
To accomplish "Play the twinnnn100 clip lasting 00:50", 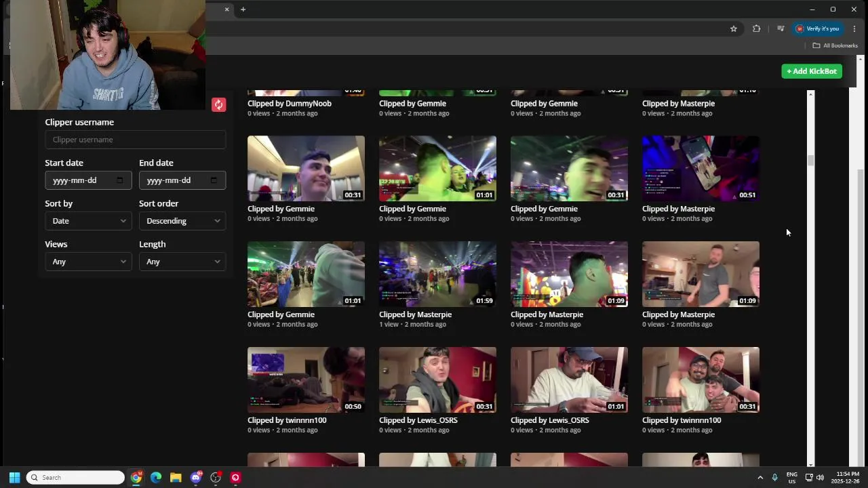I will 306,380.
